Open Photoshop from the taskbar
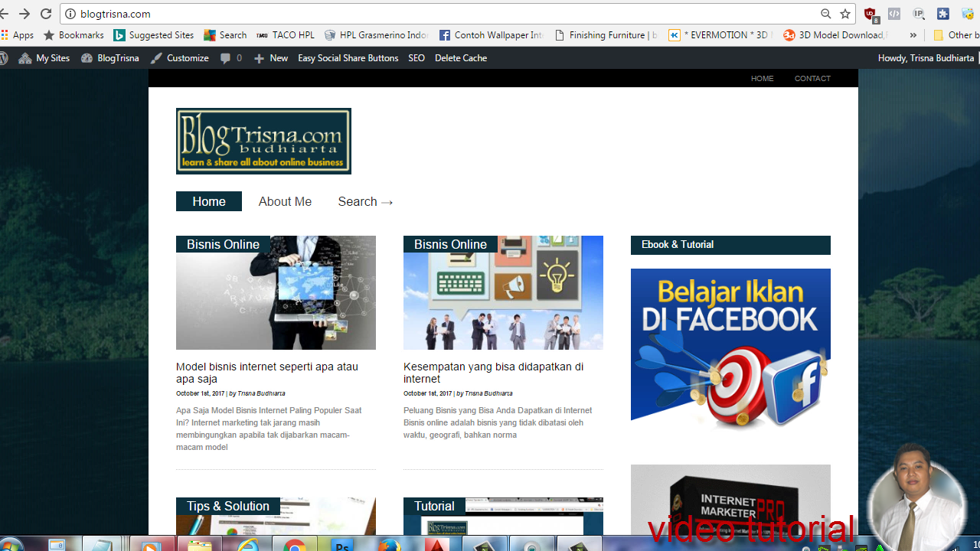The height and width of the screenshot is (551, 980). point(342,545)
